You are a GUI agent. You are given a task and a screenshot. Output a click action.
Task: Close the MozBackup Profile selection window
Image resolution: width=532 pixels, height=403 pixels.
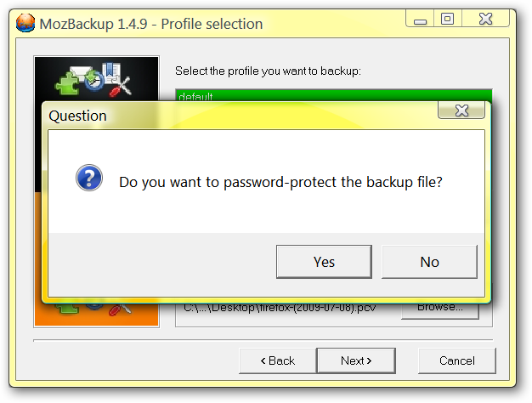[x=485, y=19]
